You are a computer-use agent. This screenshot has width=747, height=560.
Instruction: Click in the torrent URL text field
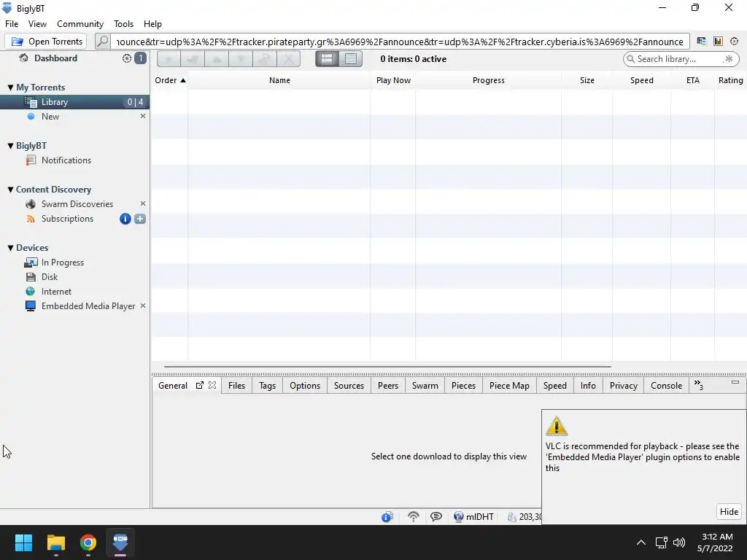click(x=400, y=42)
